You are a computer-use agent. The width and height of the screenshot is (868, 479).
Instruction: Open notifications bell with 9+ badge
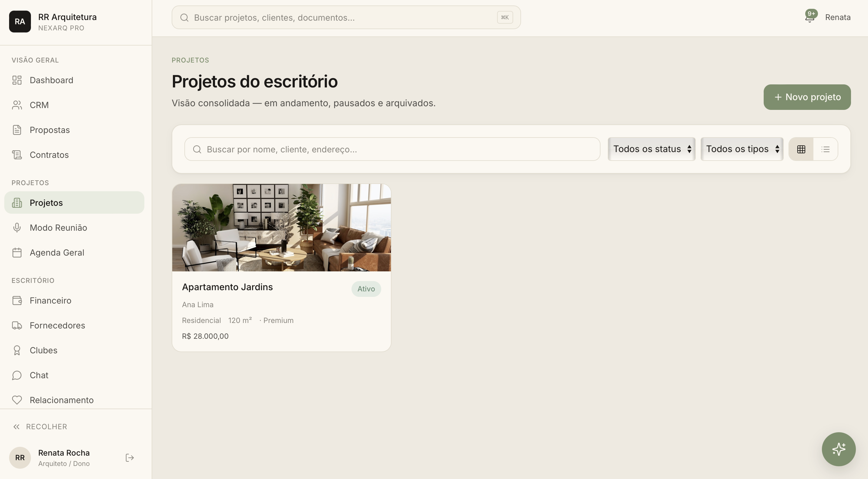[810, 17]
